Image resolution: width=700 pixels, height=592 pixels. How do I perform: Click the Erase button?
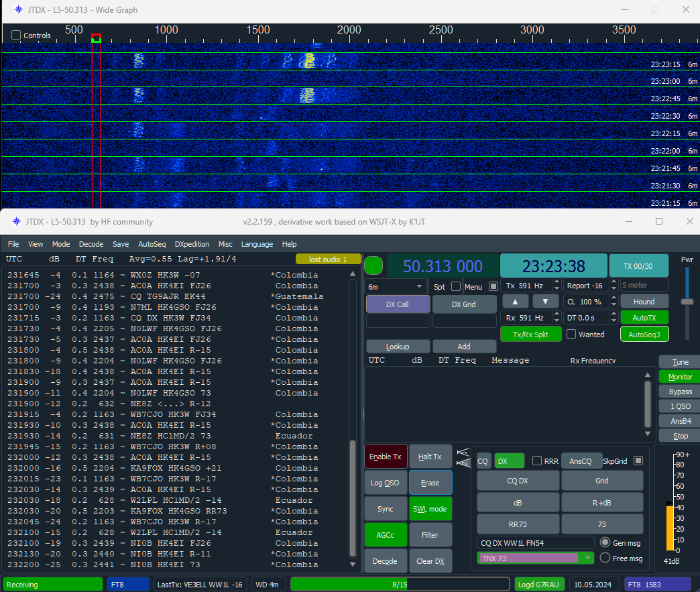[x=430, y=483]
